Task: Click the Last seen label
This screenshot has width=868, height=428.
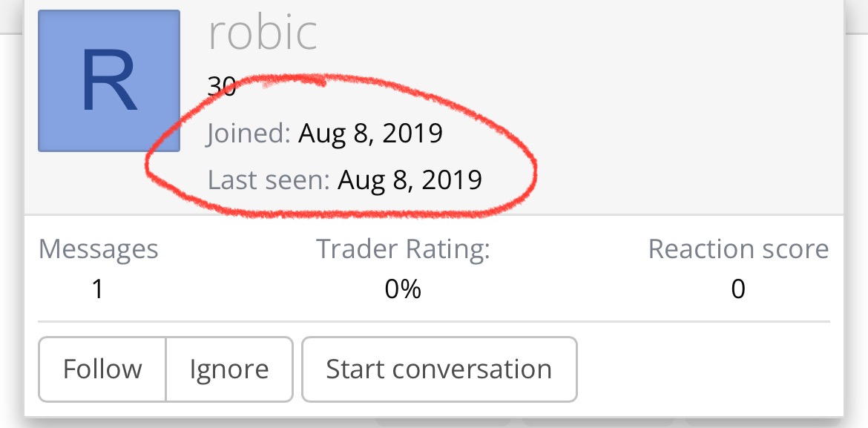Action: pos(268,180)
